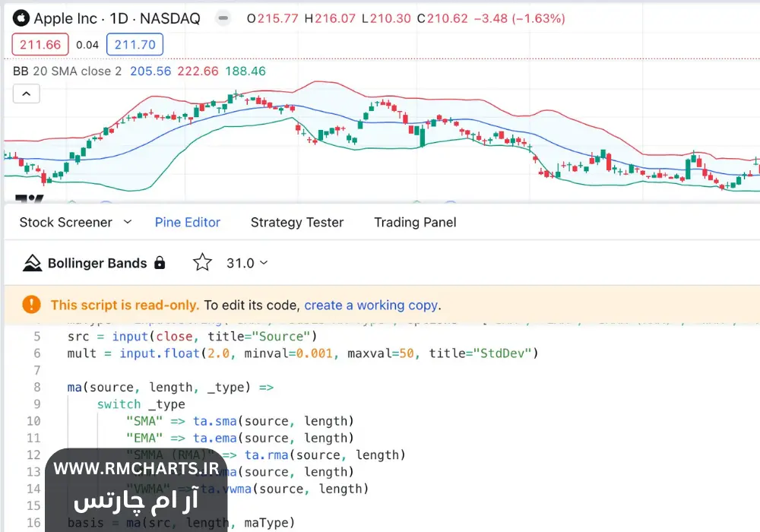Viewport: 760px width, 532px height.
Task: Click code line 6 with input.float
Action: 302,353
